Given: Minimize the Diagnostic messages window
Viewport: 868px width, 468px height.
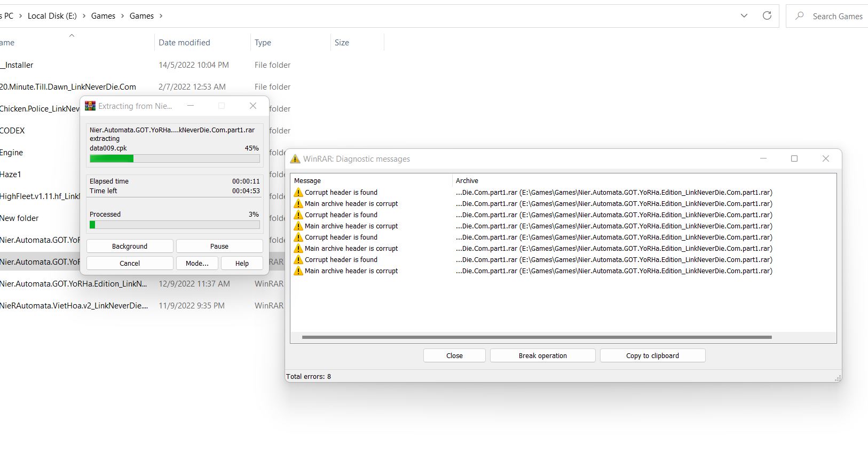Looking at the screenshot, I should click(x=763, y=158).
